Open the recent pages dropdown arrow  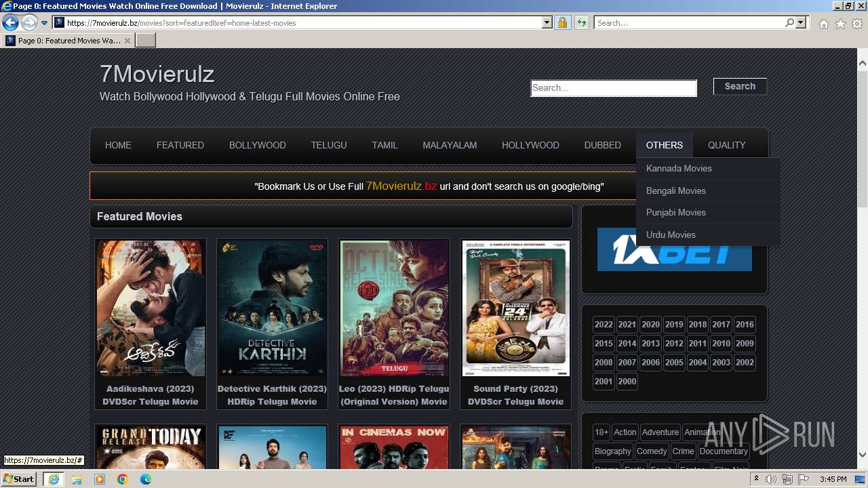point(44,22)
